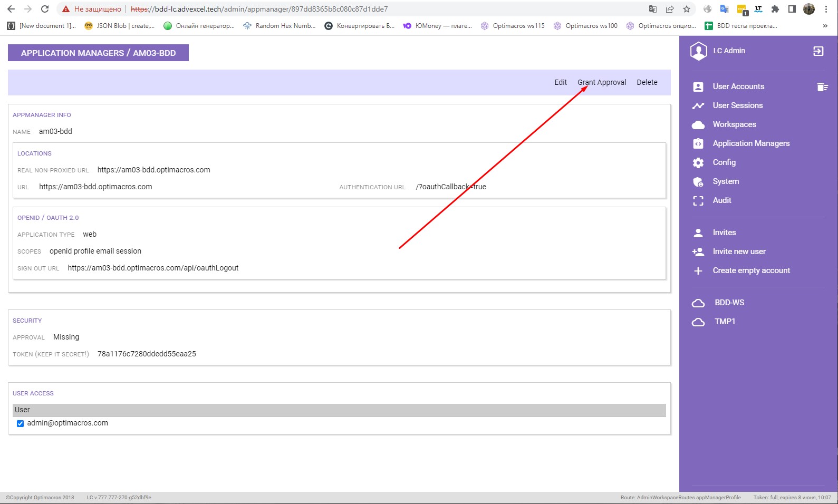Show more bookmarks with the double chevron

coord(825,25)
